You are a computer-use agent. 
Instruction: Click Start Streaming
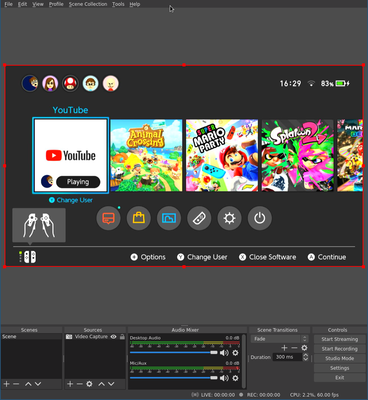point(339,339)
